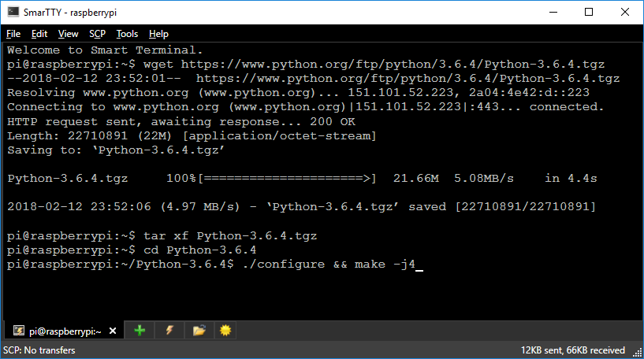Click the 23:52:06 saved summary line

point(301,206)
